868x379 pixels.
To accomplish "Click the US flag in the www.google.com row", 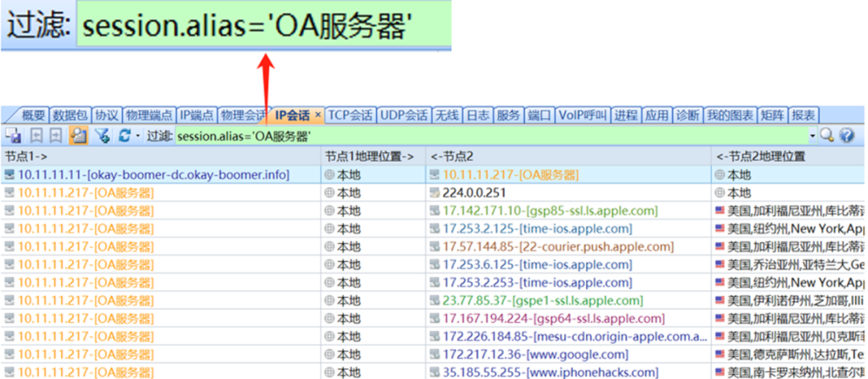I will pos(719,354).
